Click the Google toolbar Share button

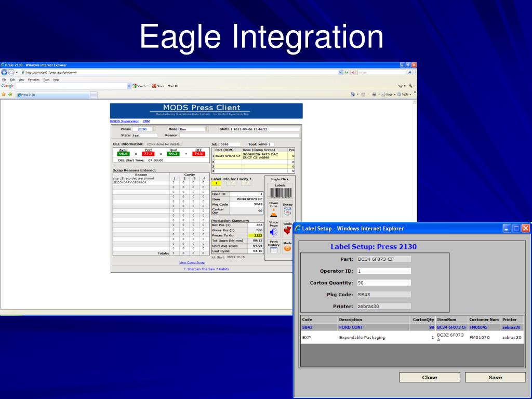pos(158,86)
